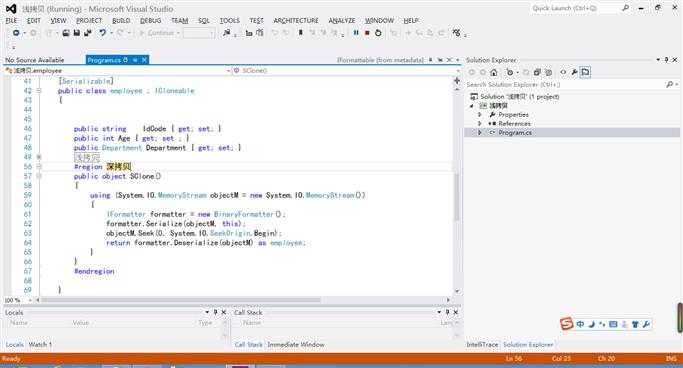This screenshot has height=368, width=683.
Task: Toggle pin on Program.cs tab
Action: point(135,60)
